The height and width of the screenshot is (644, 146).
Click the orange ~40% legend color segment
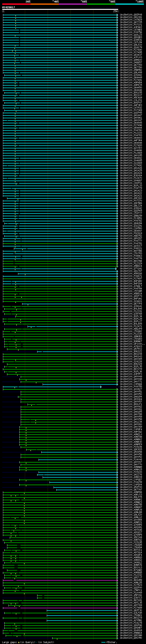(x=45, y=4)
